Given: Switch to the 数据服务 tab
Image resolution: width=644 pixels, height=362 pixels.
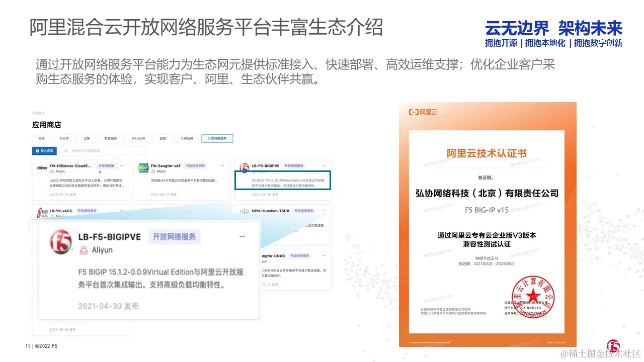Looking at the screenshot, I should (111, 138).
